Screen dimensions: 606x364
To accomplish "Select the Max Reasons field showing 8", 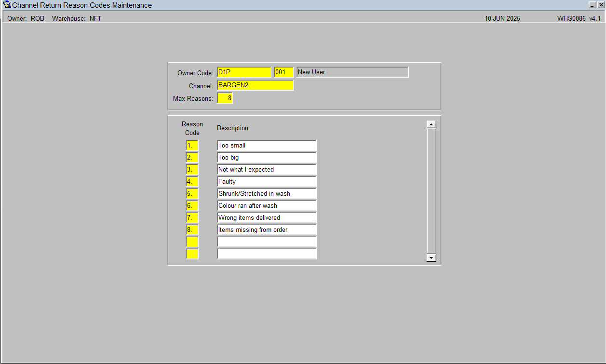I will click(x=225, y=98).
